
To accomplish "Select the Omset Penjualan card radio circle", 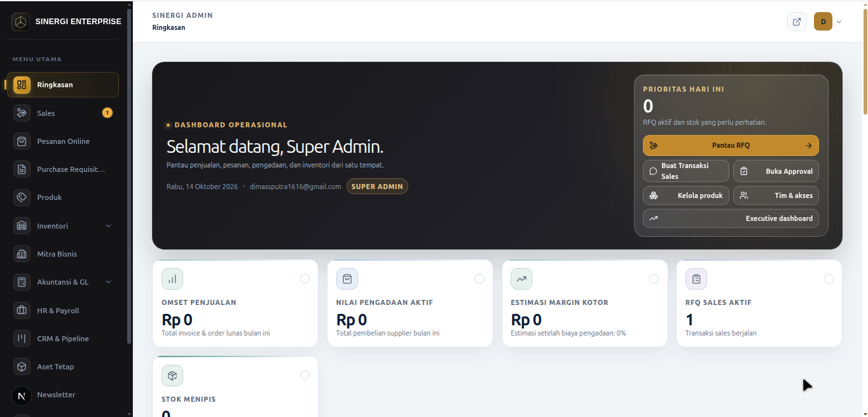I will click(305, 279).
